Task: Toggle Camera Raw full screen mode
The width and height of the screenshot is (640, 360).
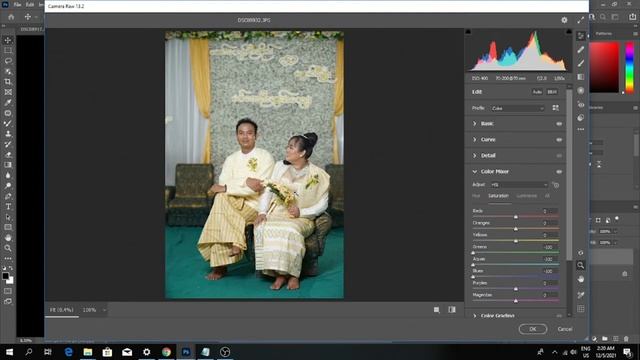Action: (x=580, y=20)
